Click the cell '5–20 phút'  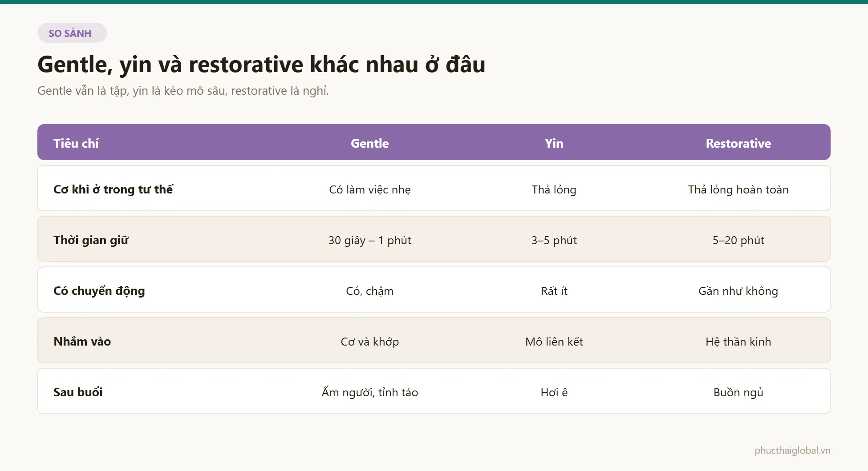[738, 240]
